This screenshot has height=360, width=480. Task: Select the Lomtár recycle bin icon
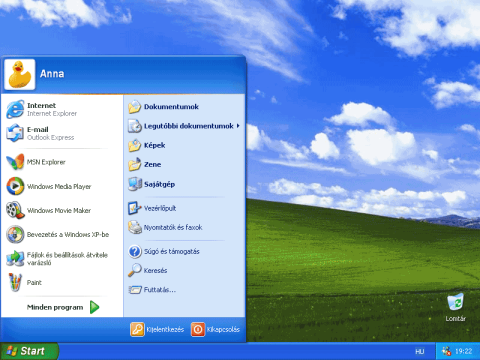pos(455,303)
